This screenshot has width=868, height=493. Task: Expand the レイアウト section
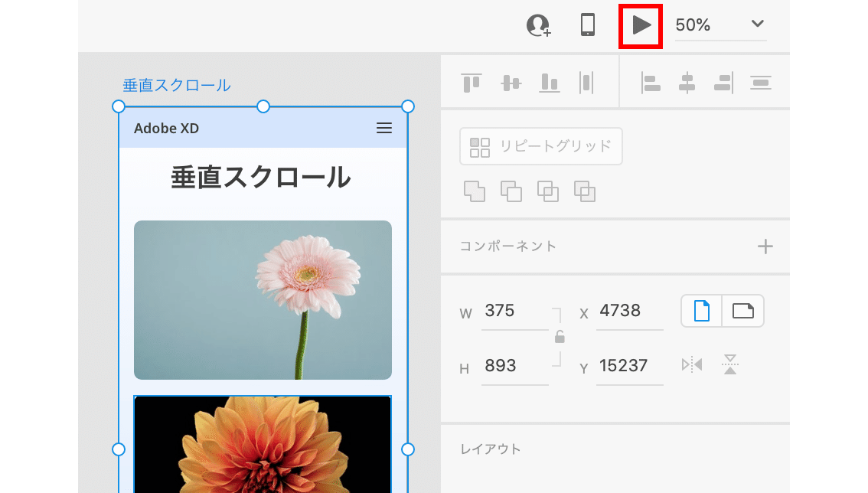click(x=490, y=449)
